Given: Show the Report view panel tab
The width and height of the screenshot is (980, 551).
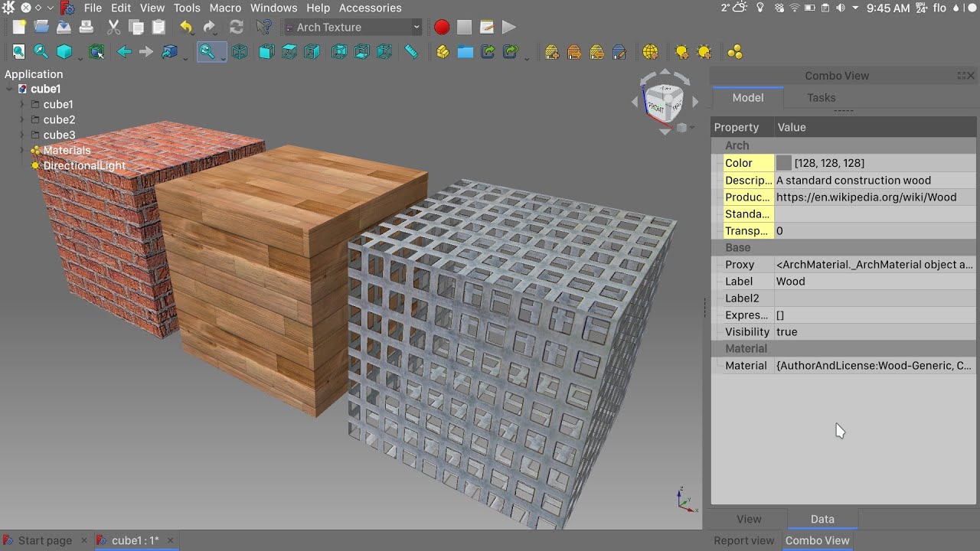Looking at the screenshot, I should (744, 540).
